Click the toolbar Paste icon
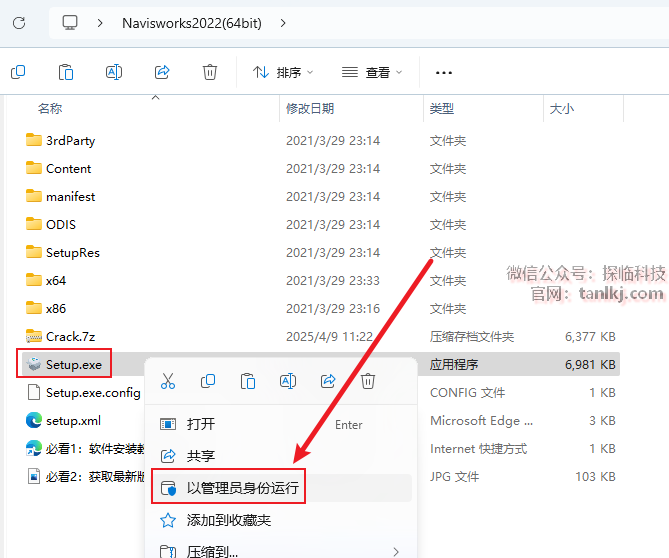The width and height of the screenshot is (669, 558). 66,72
